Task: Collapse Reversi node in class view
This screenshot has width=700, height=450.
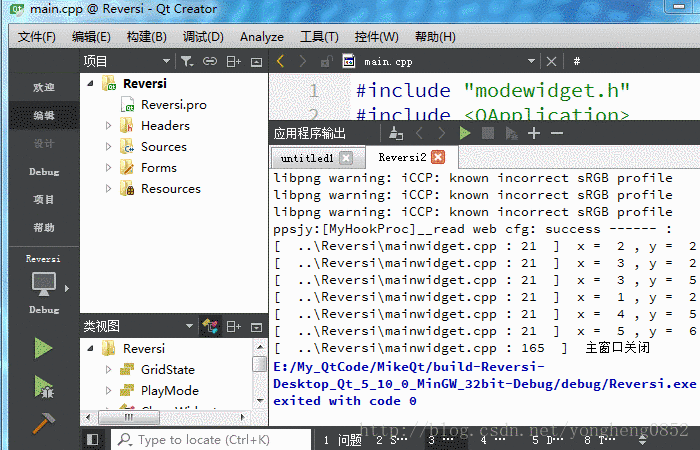Action: pyautogui.click(x=91, y=349)
